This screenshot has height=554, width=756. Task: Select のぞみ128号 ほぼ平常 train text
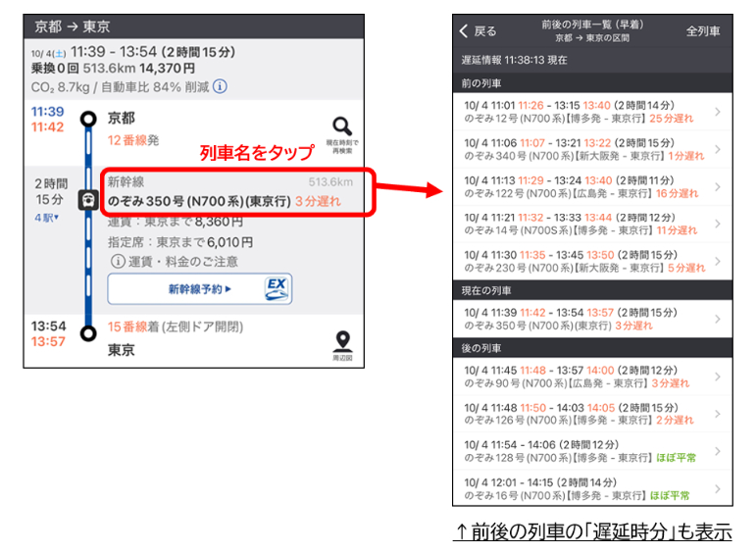[580, 458]
